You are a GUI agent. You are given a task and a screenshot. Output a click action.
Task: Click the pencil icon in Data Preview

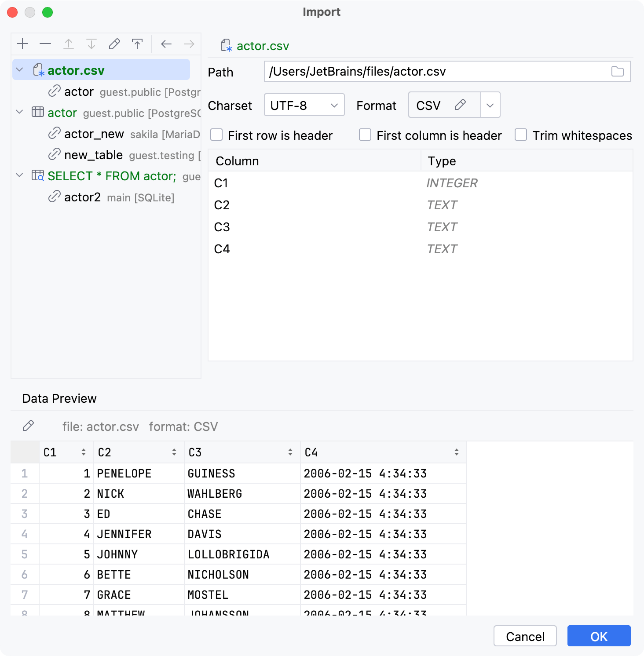(x=28, y=426)
